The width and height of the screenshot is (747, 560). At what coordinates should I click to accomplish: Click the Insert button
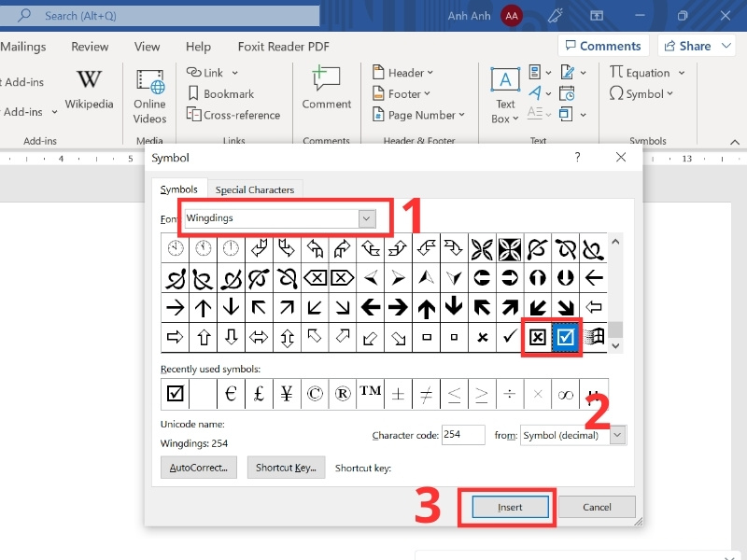coord(510,507)
